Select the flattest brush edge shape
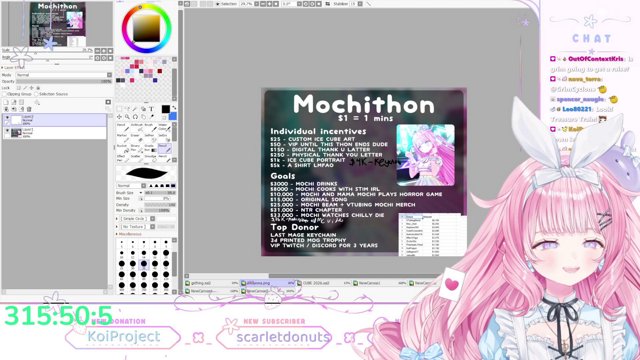 [x=173, y=185]
